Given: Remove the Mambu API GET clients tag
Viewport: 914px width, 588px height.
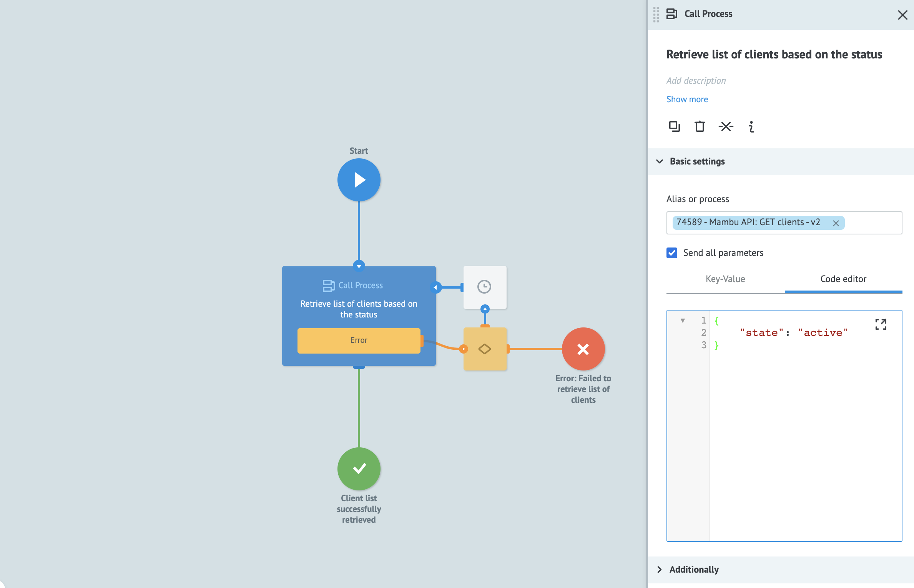Looking at the screenshot, I should tap(836, 223).
